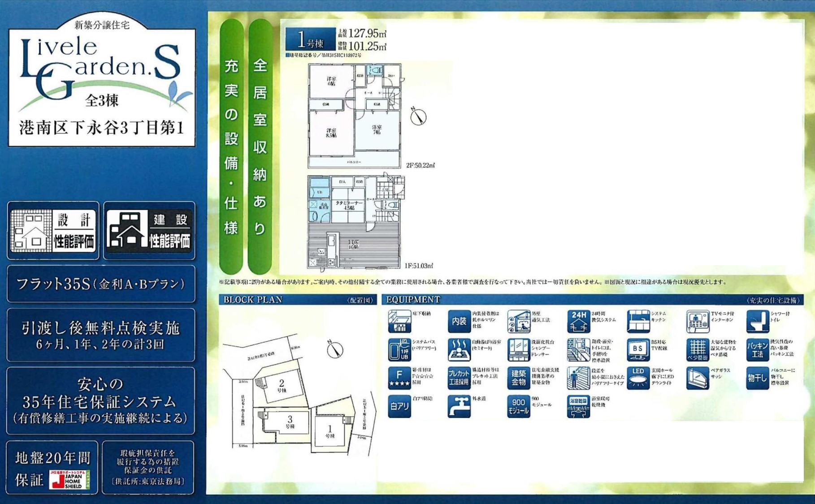Select the LED downlight icon

pos(637,378)
